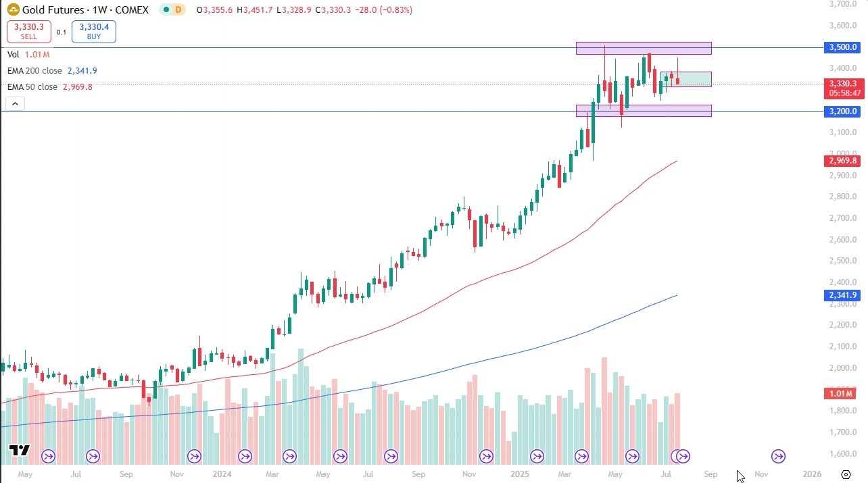The image size is (868, 483).
Task: Click the green market status dot
Action: (x=164, y=10)
